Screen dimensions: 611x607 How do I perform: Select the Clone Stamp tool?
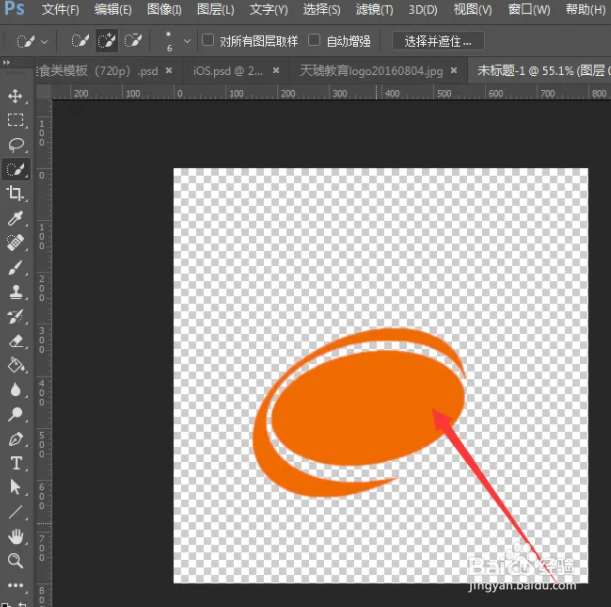(x=15, y=291)
